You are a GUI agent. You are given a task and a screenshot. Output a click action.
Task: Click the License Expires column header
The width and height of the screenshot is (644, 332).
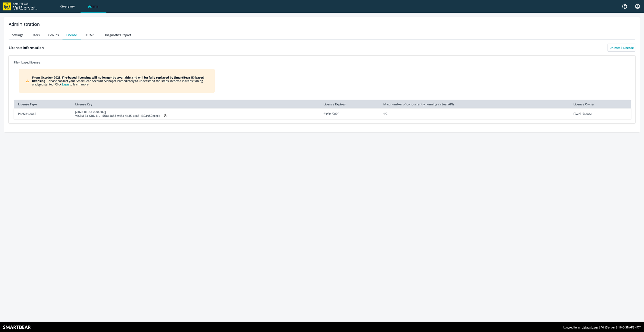[x=334, y=104]
